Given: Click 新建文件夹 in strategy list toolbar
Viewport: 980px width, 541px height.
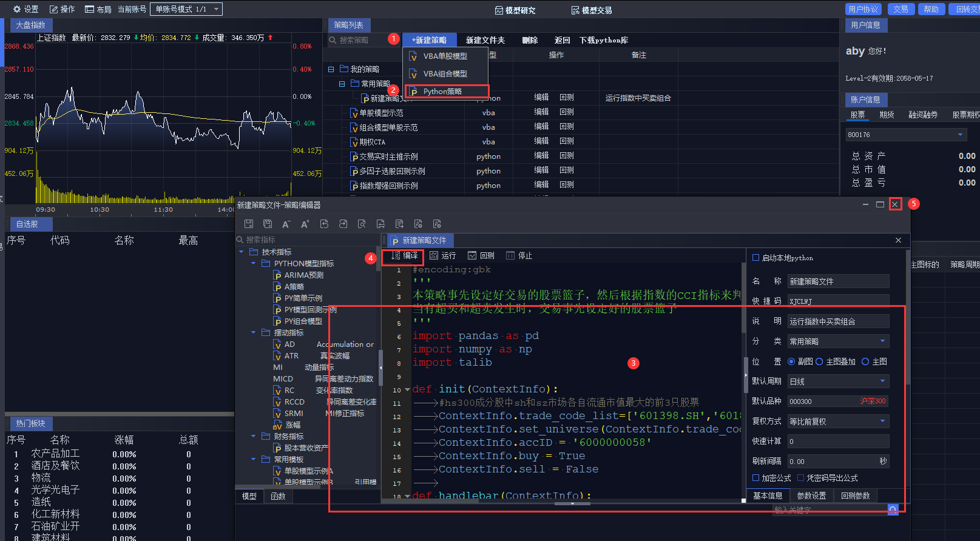Looking at the screenshot, I should point(485,40).
